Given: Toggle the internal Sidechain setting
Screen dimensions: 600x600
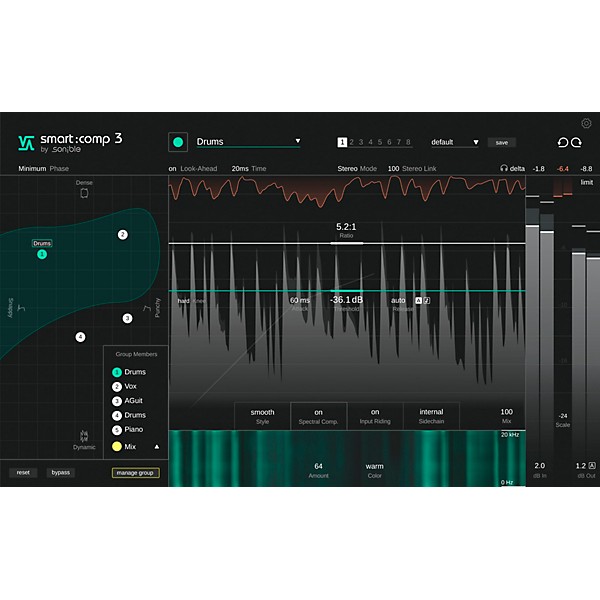Looking at the screenshot, I should [x=431, y=416].
